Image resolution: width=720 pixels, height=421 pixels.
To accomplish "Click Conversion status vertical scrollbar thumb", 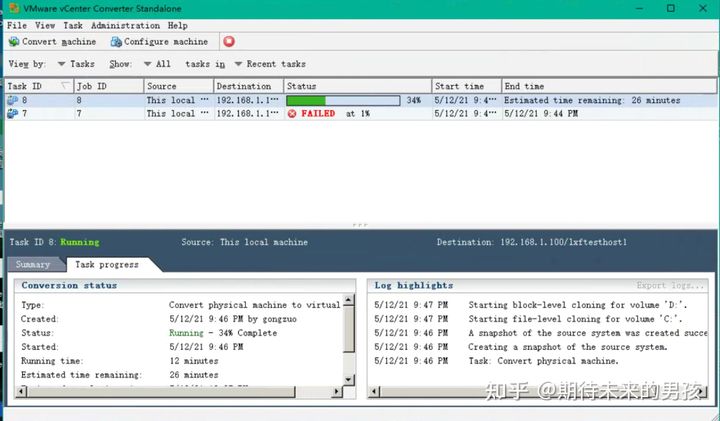I will tap(349, 329).
